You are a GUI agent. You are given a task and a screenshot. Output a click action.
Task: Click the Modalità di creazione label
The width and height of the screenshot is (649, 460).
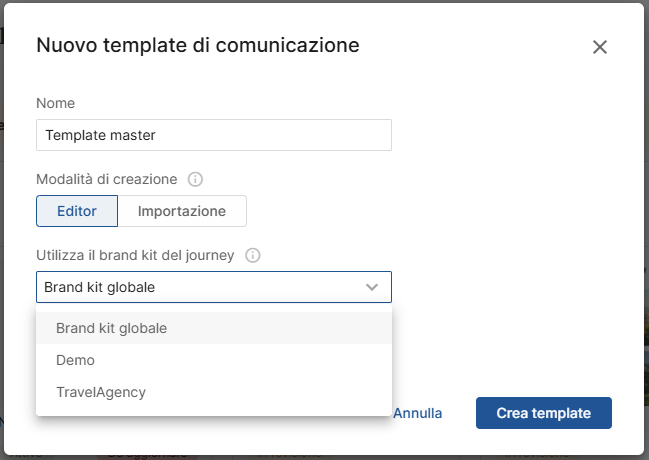(107, 180)
